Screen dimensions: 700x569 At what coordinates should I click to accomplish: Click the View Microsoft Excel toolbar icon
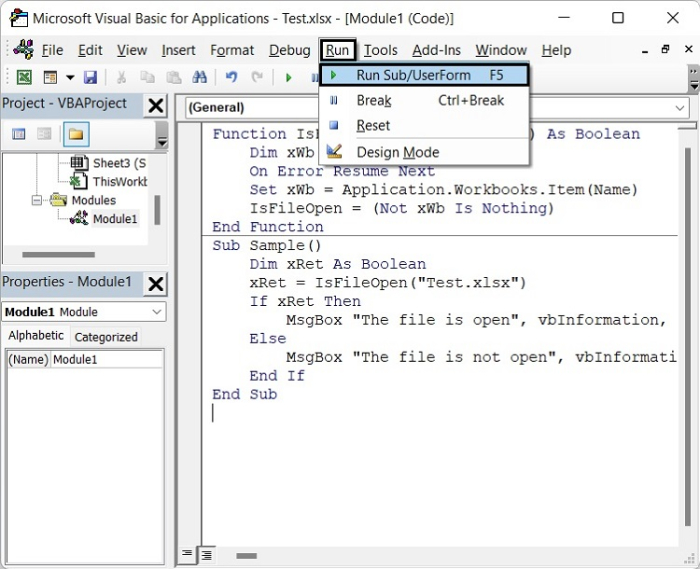click(x=24, y=77)
